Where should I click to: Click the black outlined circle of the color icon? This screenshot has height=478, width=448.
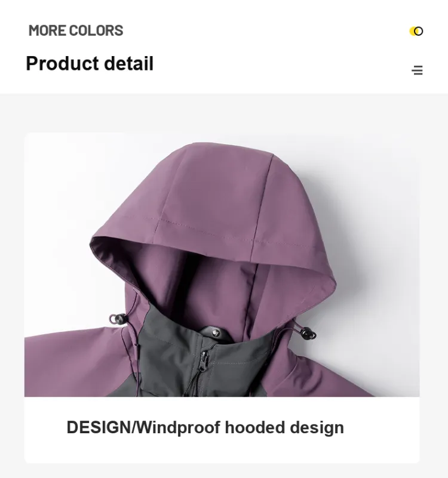[419, 31]
